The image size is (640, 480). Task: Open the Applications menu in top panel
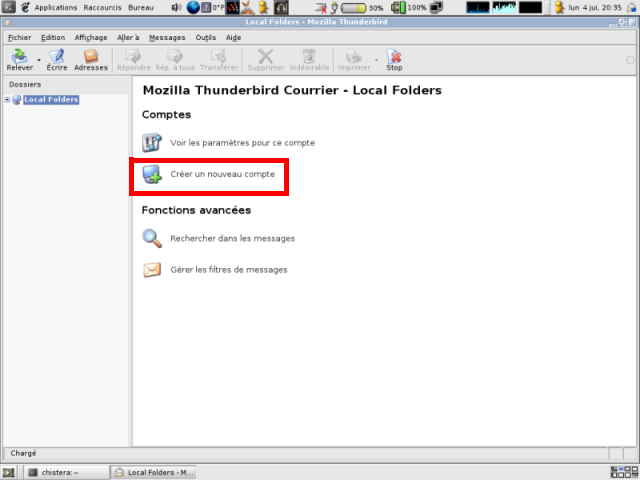pos(55,7)
